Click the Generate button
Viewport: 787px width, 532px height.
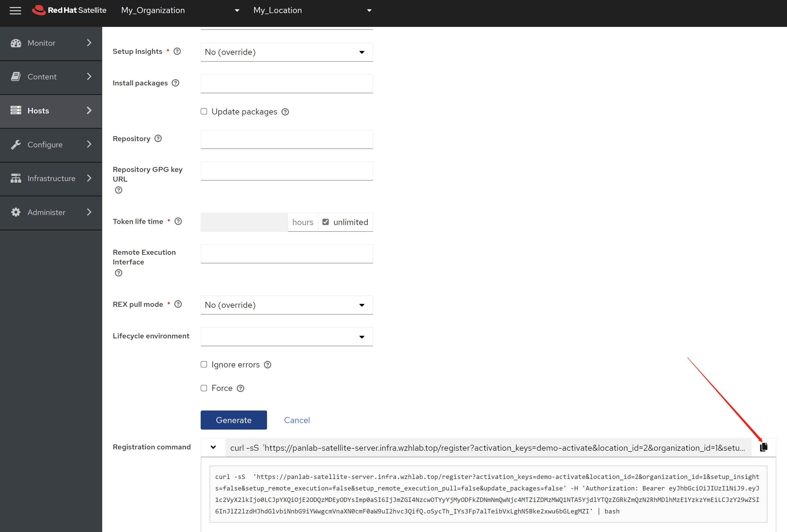[x=234, y=420]
